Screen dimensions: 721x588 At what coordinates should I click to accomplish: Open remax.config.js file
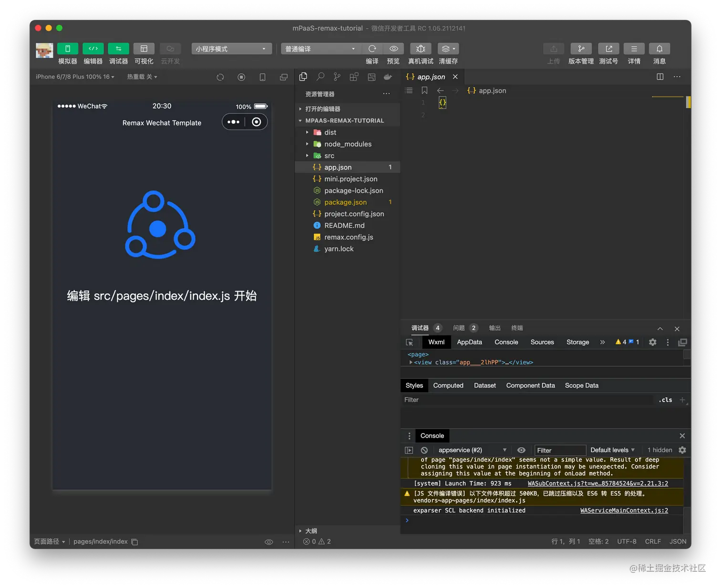point(348,237)
